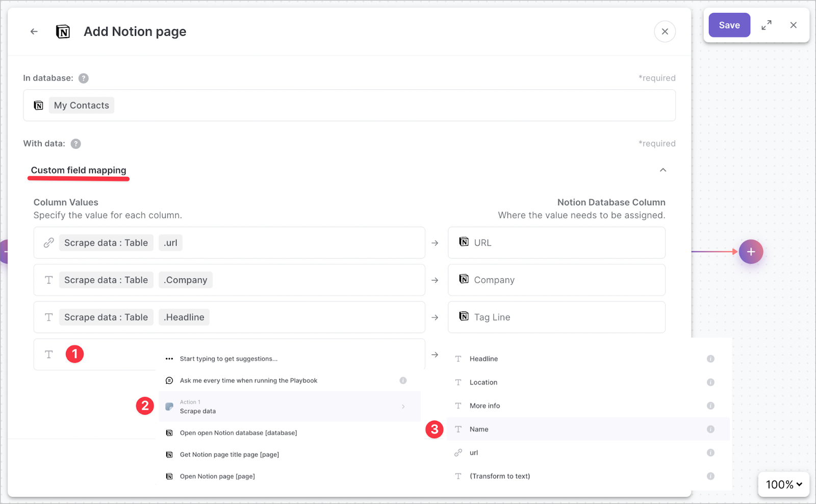The image size is (816, 504).
Task: Choose (Transform to text) from the submenu
Action: tap(588, 476)
